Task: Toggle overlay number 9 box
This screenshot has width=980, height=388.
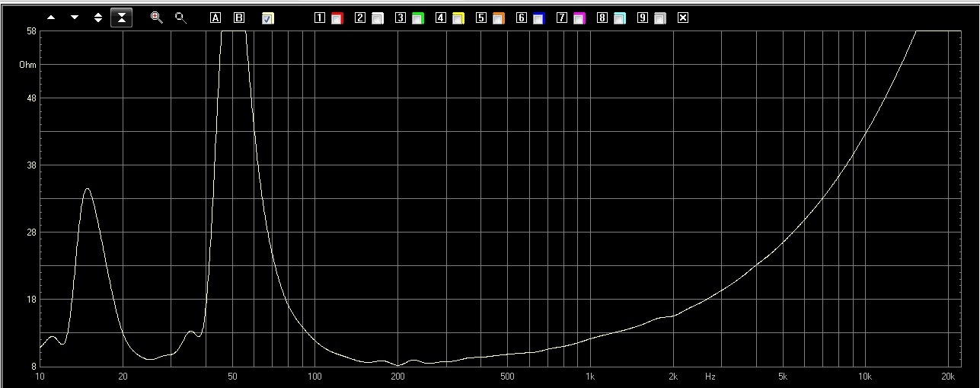Action: (643, 18)
